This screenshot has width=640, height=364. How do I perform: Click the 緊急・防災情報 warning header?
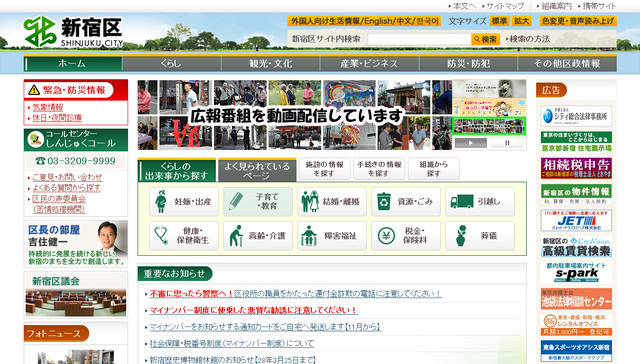(76, 90)
